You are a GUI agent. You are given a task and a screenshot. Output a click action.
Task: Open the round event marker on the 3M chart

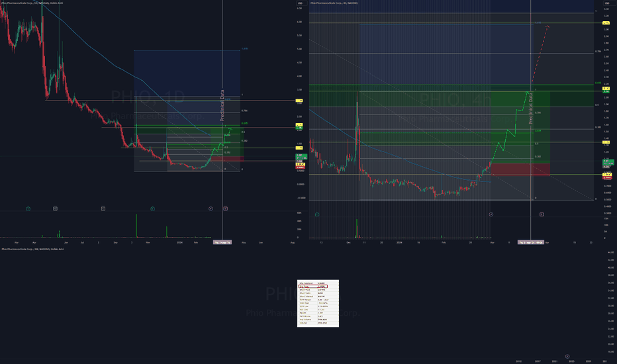pos(567,357)
